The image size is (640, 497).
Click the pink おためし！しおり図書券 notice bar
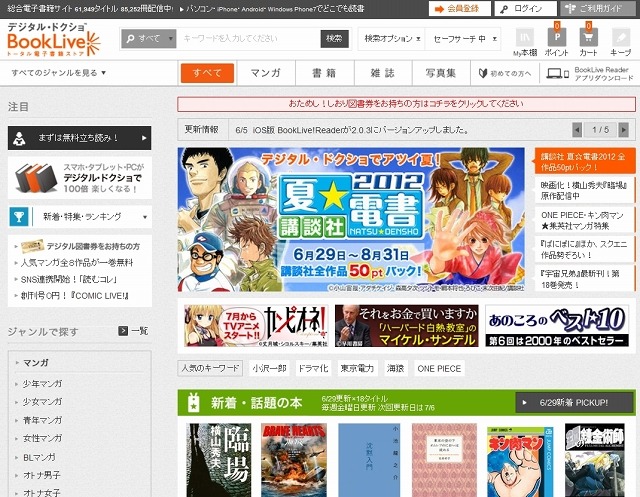[406, 104]
